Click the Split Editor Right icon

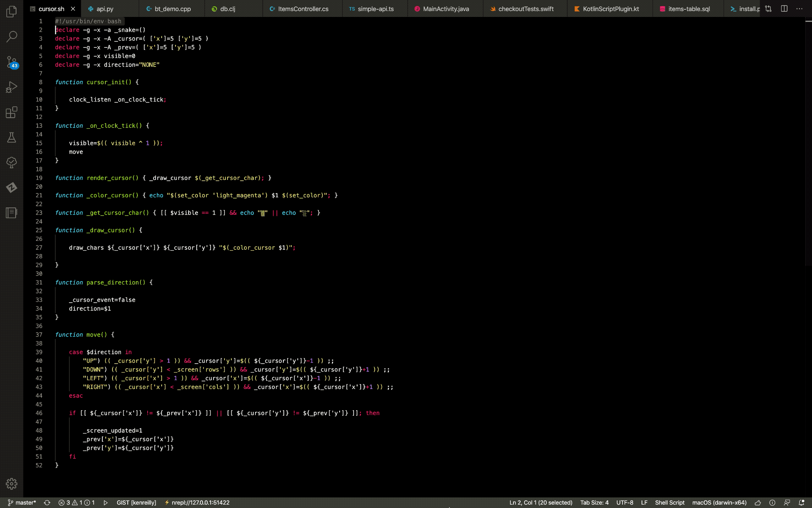click(x=784, y=8)
